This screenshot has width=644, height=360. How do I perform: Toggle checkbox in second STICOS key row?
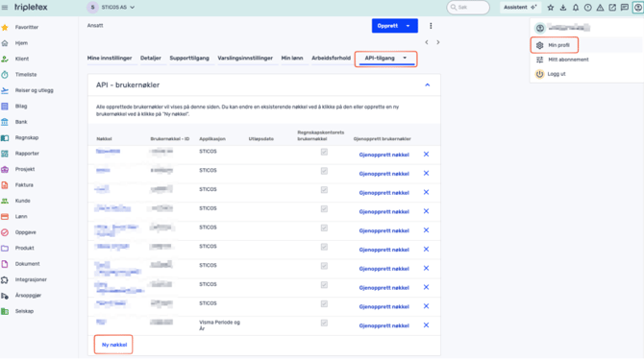(x=324, y=171)
